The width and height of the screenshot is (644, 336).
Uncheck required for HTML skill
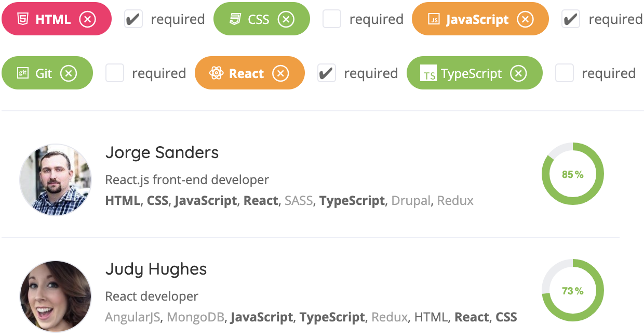click(x=133, y=19)
